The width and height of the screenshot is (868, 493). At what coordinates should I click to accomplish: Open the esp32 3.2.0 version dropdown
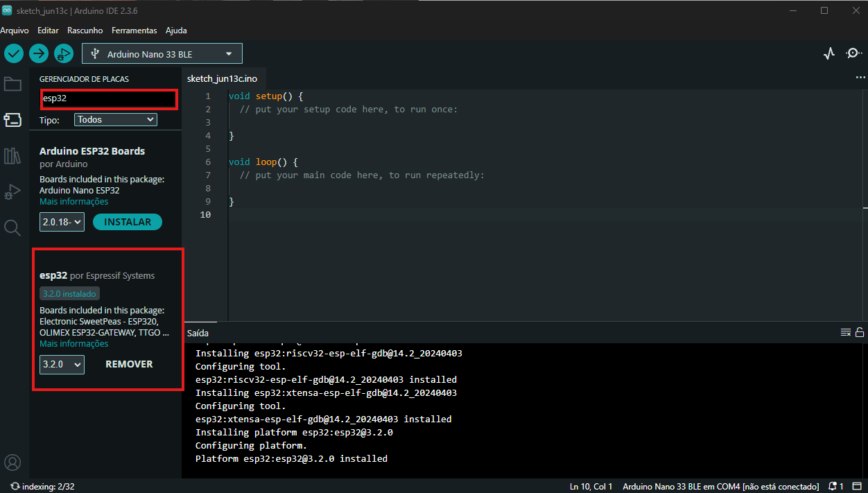(x=62, y=365)
